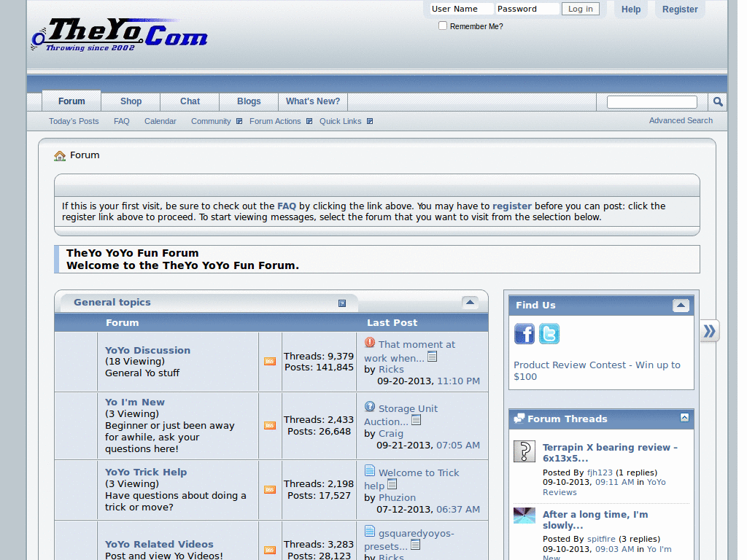Click General topics small popup icon
The width and height of the screenshot is (747, 560).
(x=341, y=303)
